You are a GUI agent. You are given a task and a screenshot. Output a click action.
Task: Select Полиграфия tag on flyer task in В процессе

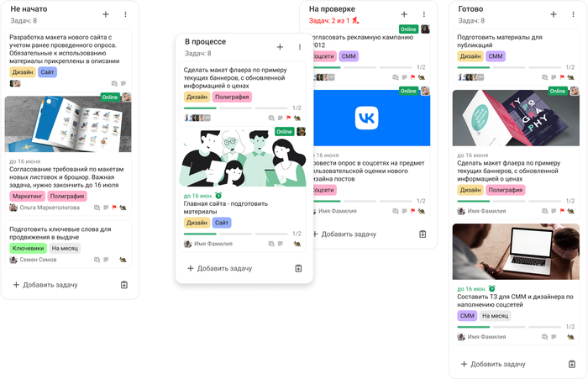tap(232, 97)
